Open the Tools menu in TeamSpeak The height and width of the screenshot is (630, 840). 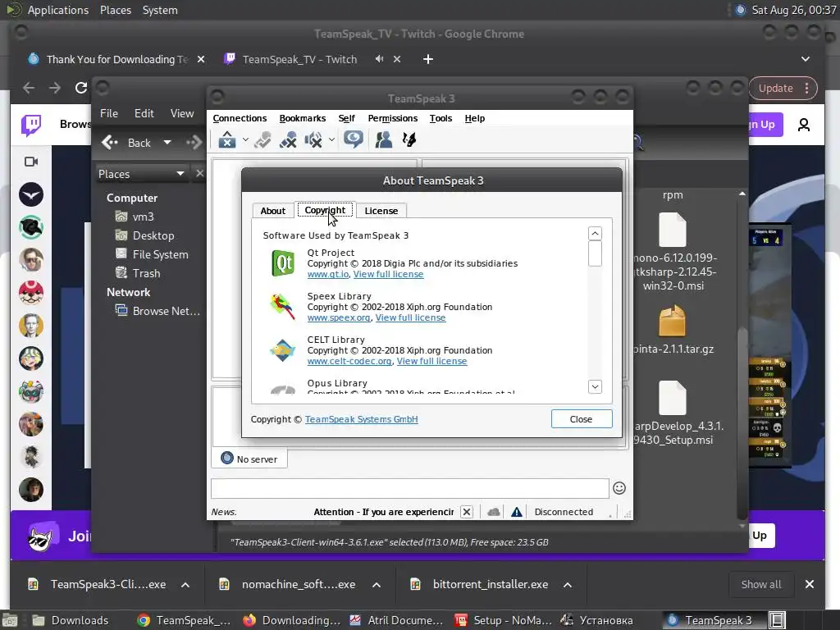pos(441,118)
